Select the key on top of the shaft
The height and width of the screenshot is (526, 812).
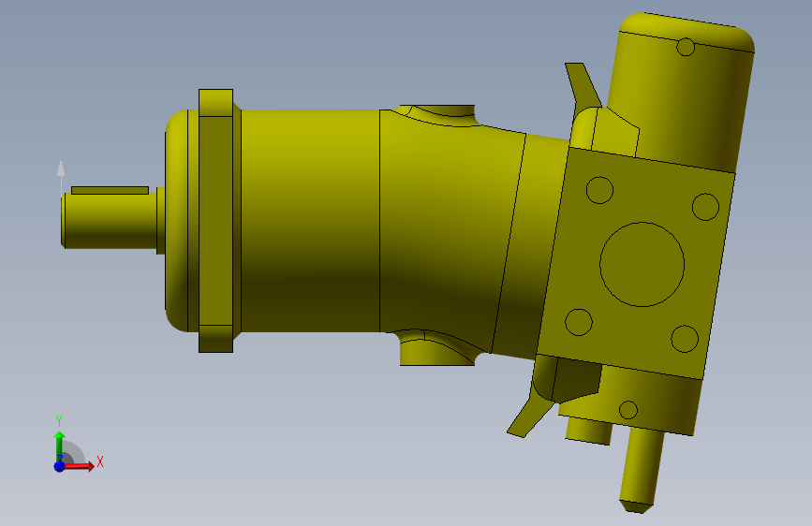click(x=110, y=190)
